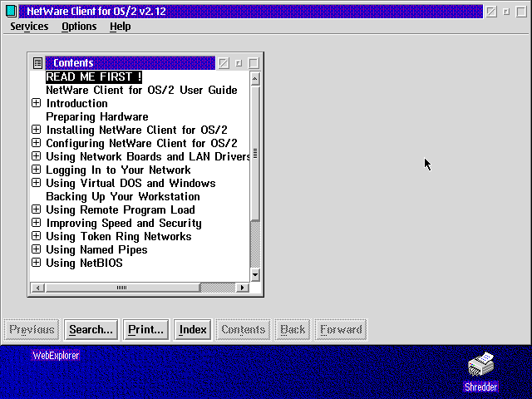Click the Search... button
Viewport: 532px width, 399px height.
91,329
